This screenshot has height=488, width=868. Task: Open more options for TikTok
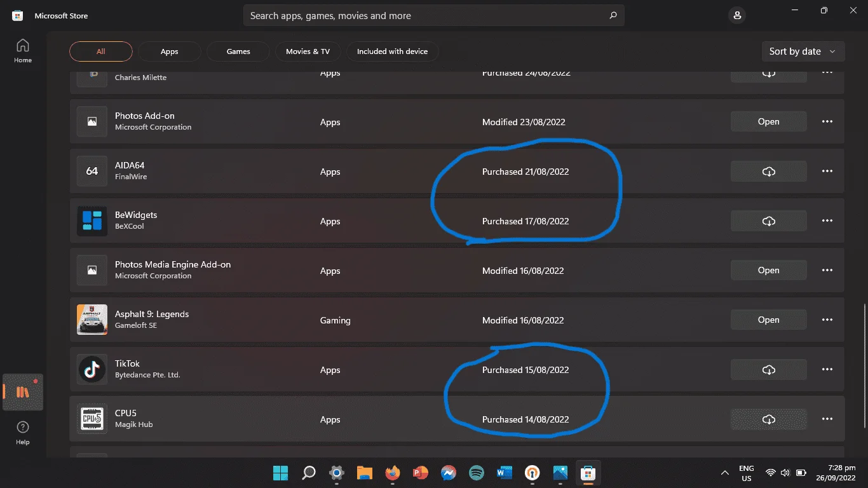click(x=827, y=370)
